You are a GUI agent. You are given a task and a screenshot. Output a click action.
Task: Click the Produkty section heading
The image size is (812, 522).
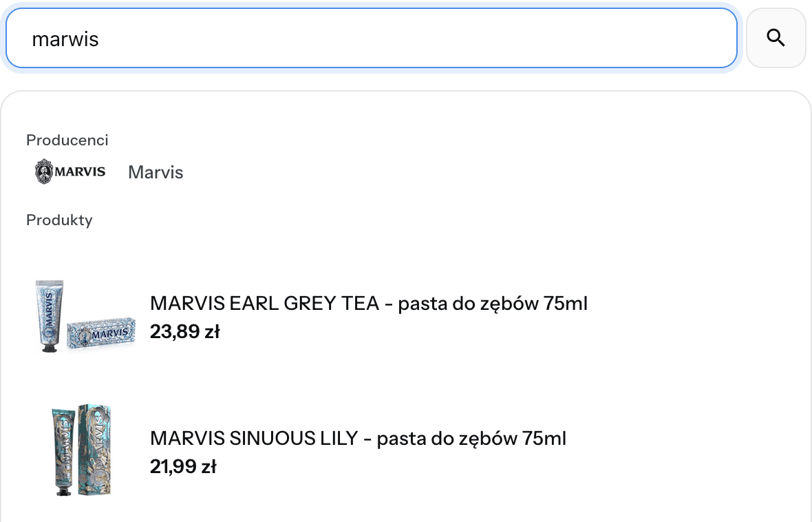click(x=59, y=220)
